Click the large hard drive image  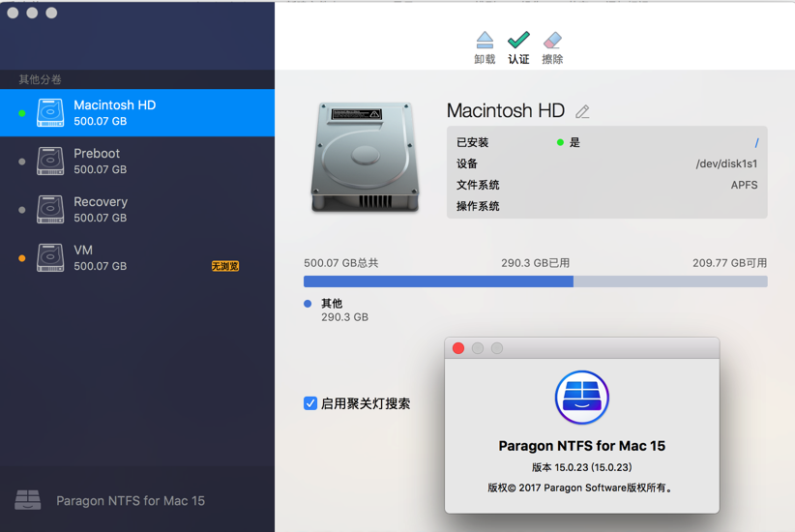(x=365, y=157)
